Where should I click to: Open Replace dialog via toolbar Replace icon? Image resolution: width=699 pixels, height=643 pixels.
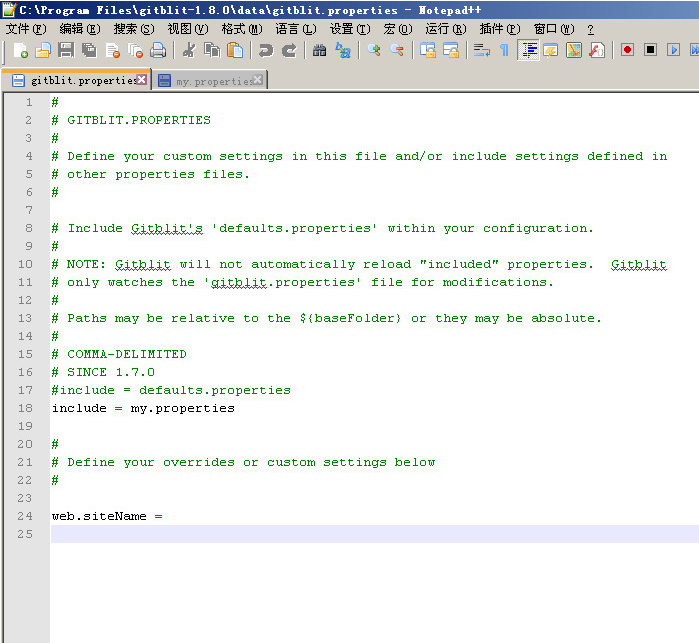click(x=342, y=50)
